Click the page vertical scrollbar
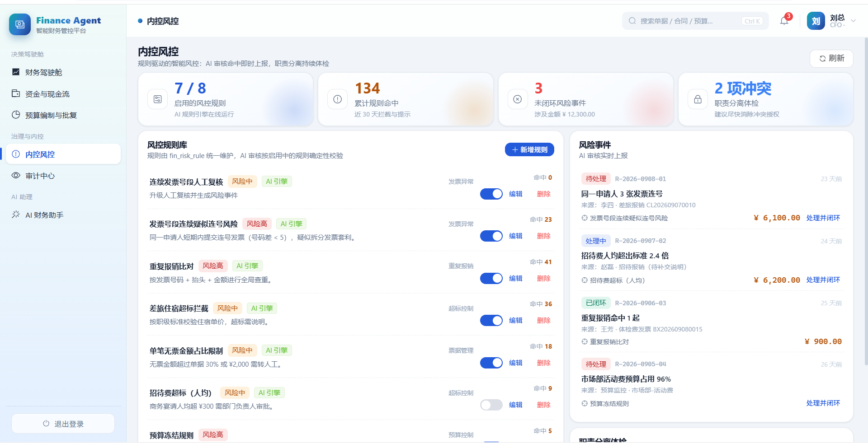868x443 pixels. click(x=866, y=201)
